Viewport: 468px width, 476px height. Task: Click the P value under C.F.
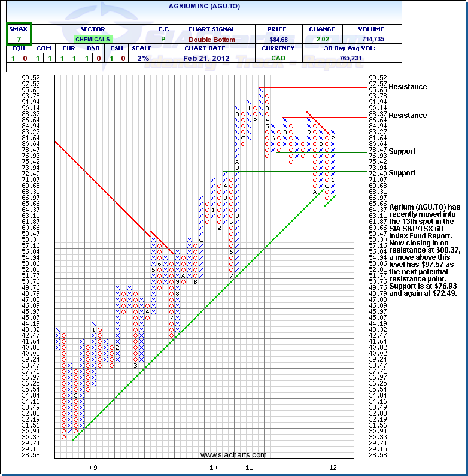(163, 39)
